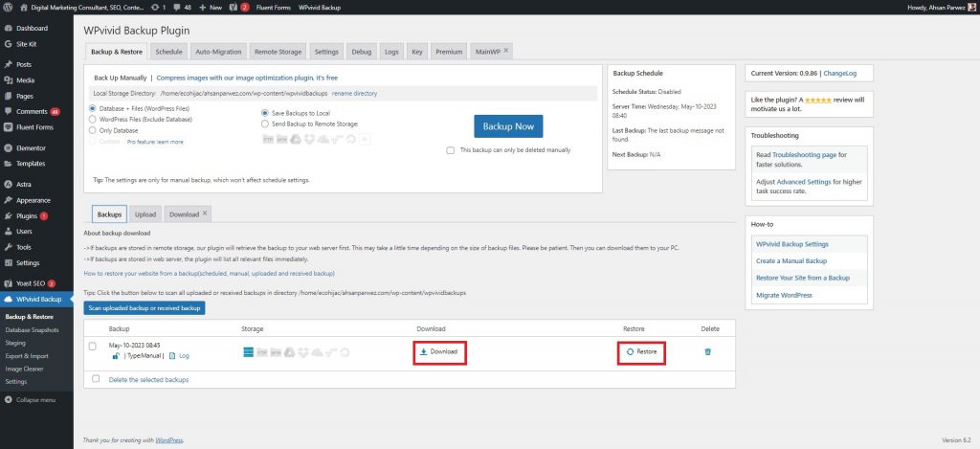980x449 pixels.
Task: Open Users in the sidebar
Action: [x=24, y=232]
